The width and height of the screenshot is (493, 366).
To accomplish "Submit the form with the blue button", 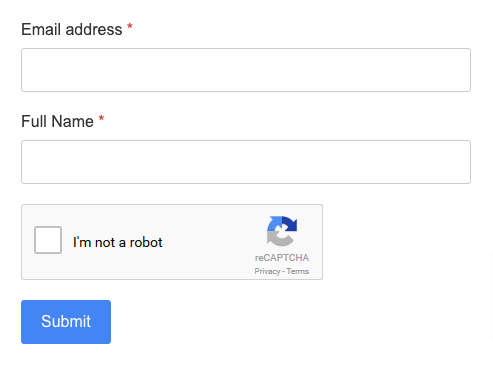I will pos(66,322).
